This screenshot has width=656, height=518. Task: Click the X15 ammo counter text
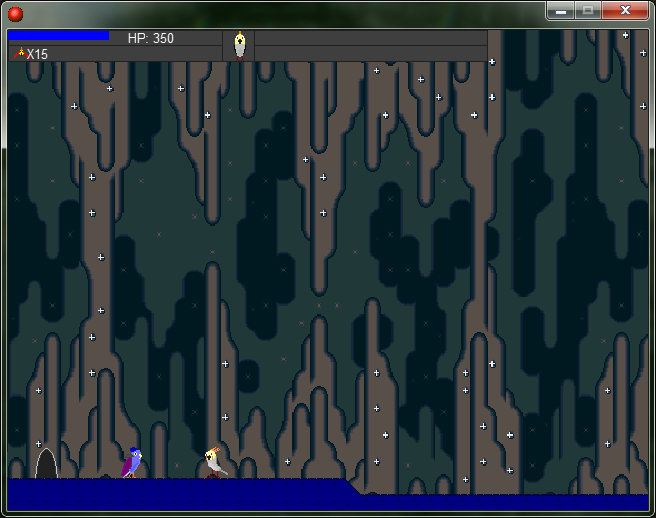click(x=37, y=54)
